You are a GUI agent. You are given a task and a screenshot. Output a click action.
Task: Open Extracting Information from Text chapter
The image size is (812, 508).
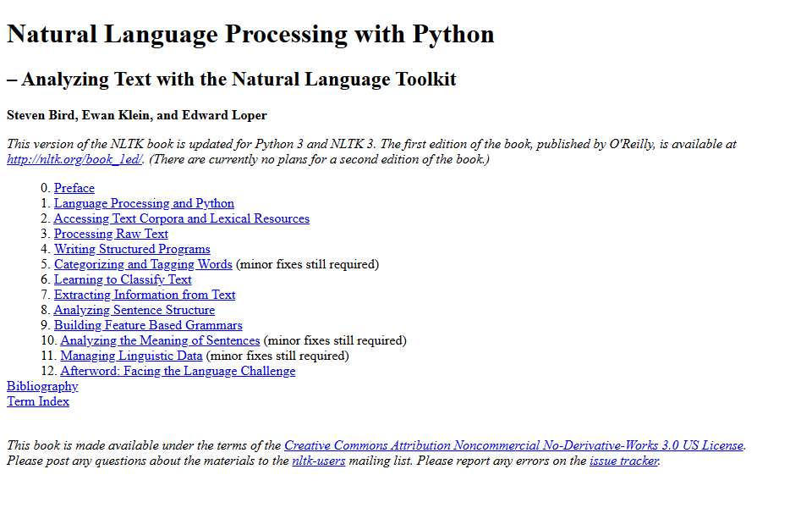145,295
